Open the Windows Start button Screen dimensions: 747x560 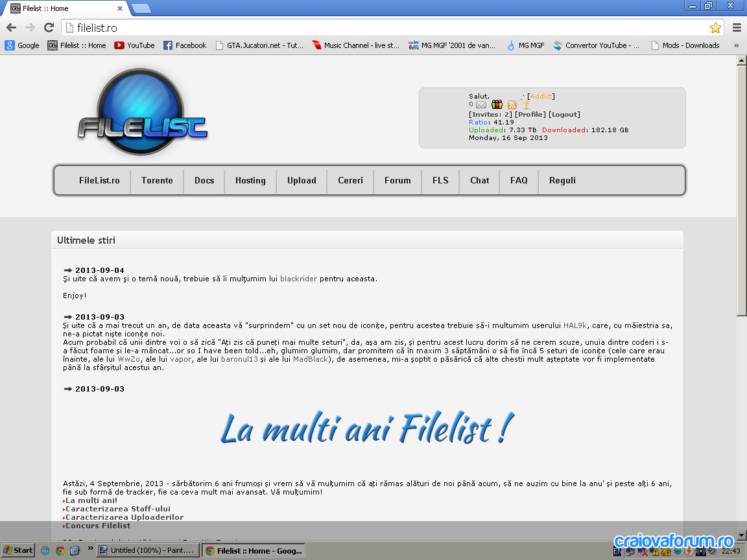coord(18,550)
